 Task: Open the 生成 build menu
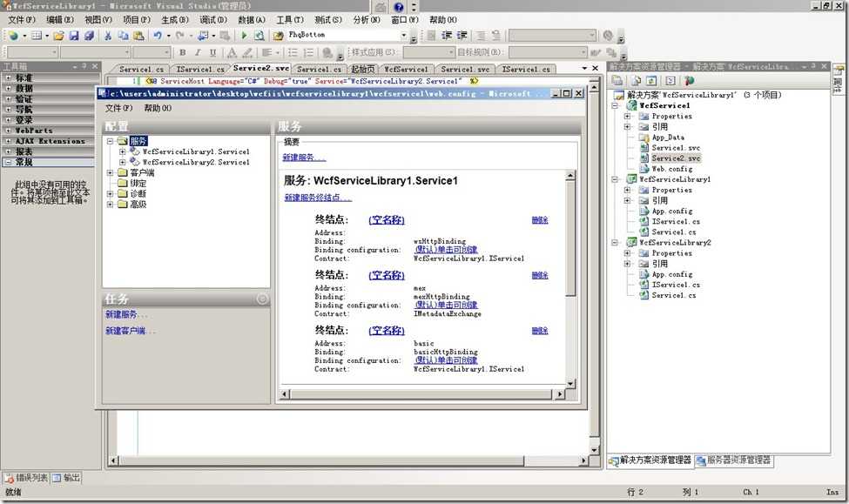tap(174, 19)
